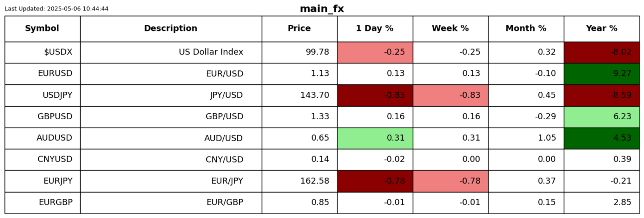The width and height of the screenshot is (644, 218).
Task: Click the Year % column header
Action: tap(601, 28)
